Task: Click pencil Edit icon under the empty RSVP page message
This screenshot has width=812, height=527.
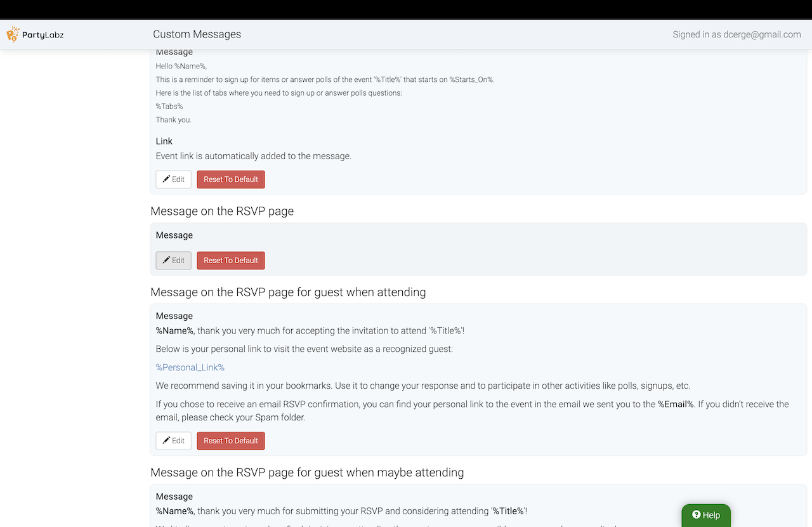Action: (x=166, y=261)
